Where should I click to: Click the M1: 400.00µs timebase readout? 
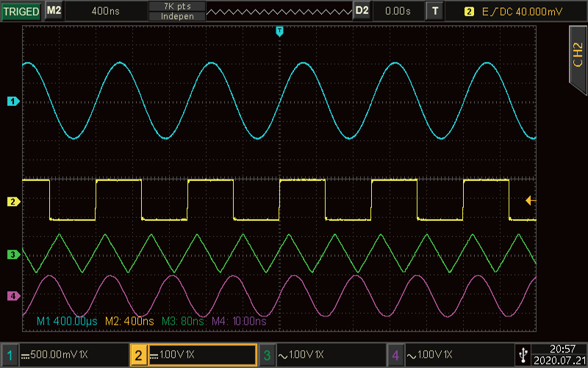(x=67, y=321)
